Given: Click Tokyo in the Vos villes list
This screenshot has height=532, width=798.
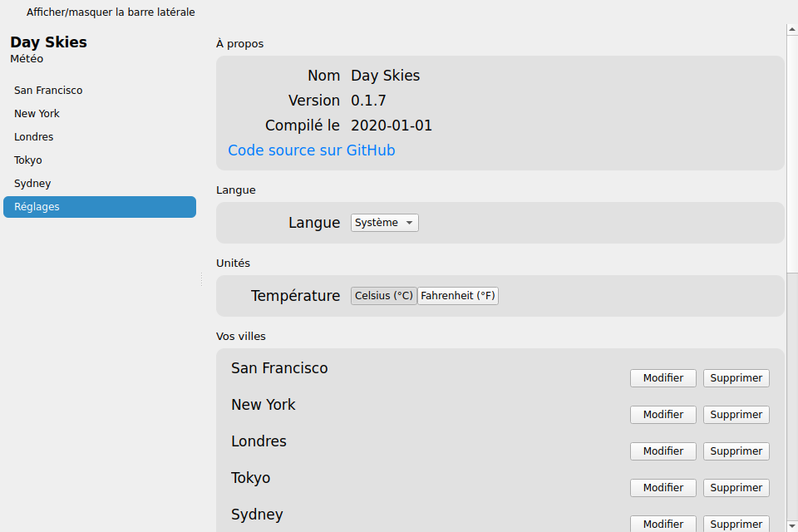Looking at the screenshot, I should point(250,477).
